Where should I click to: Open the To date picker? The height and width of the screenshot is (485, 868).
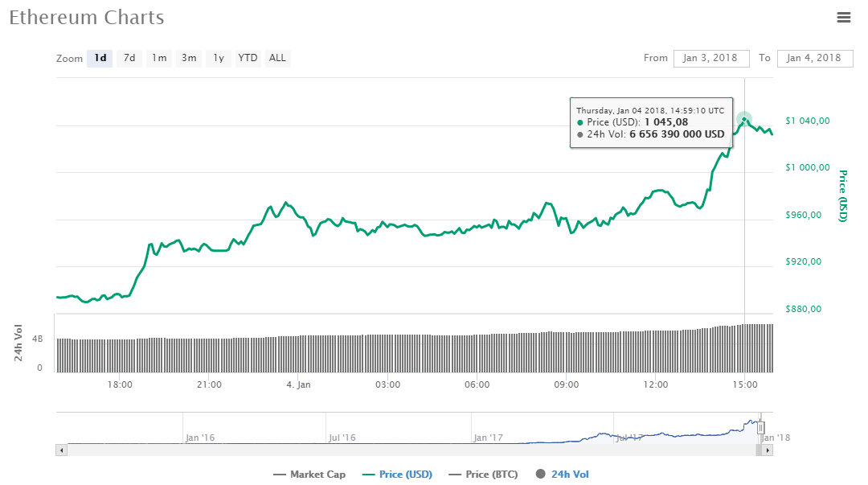pyautogui.click(x=814, y=58)
